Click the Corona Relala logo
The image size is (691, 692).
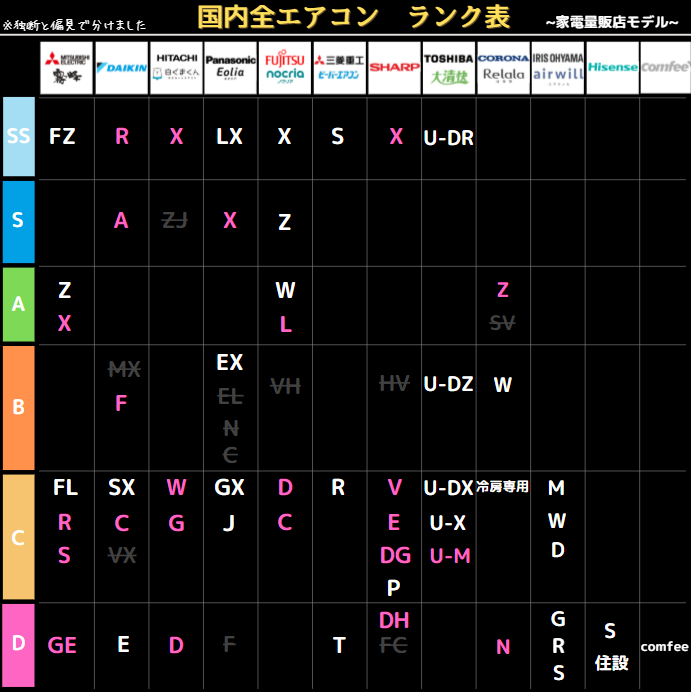(x=503, y=68)
